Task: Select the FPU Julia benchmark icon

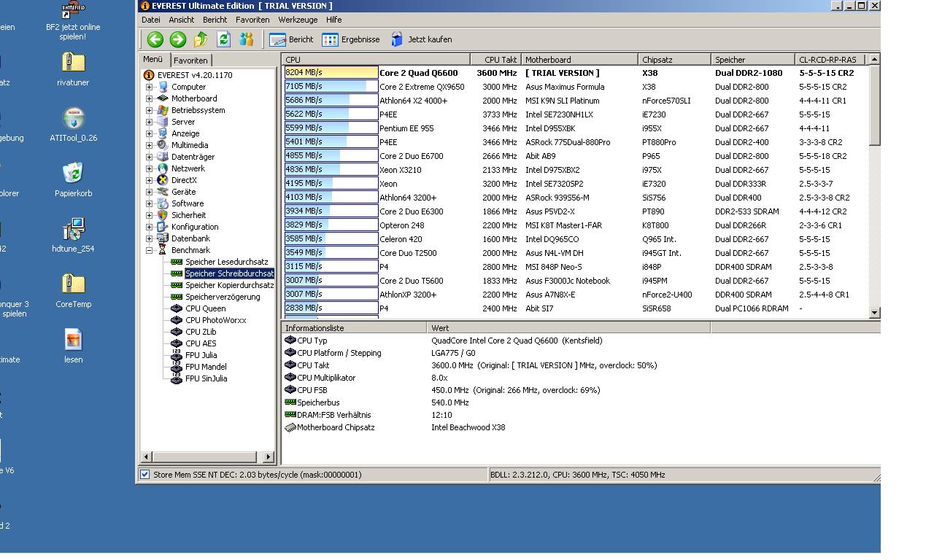Action: tap(177, 355)
